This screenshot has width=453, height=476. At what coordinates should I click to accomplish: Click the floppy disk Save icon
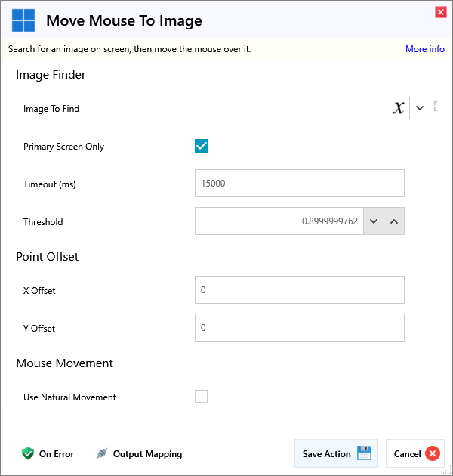pyautogui.click(x=364, y=453)
